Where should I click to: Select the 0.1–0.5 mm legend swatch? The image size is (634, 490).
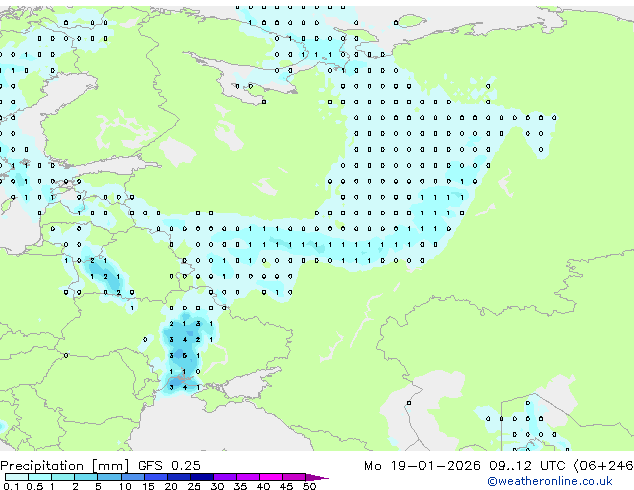pyautogui.click(x=17, y=477)
